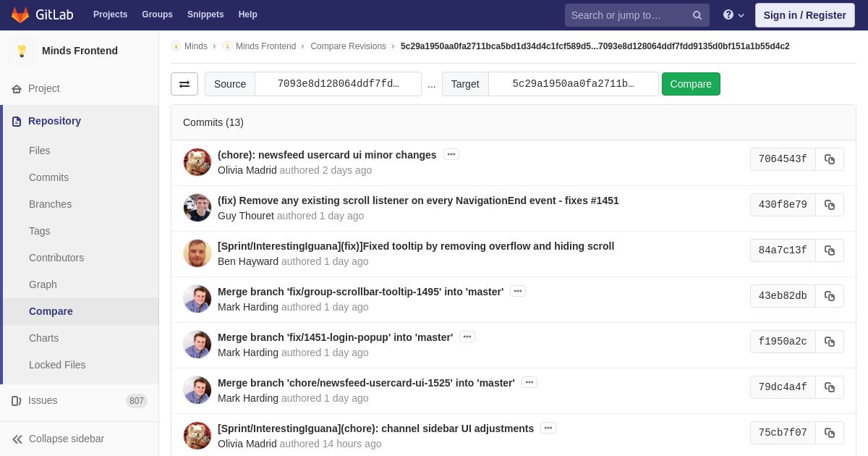Copy commit SHA 75cb7f07
Image resolution: width=868 pixels, height=456 pixels.
(x=830, y=433)
